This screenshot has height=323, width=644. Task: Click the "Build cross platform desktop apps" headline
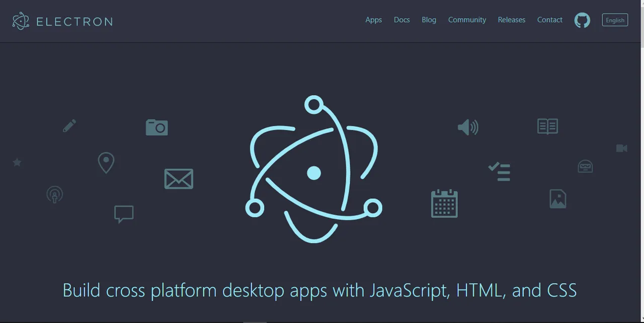pyautogui.click(x=319, y=291)
